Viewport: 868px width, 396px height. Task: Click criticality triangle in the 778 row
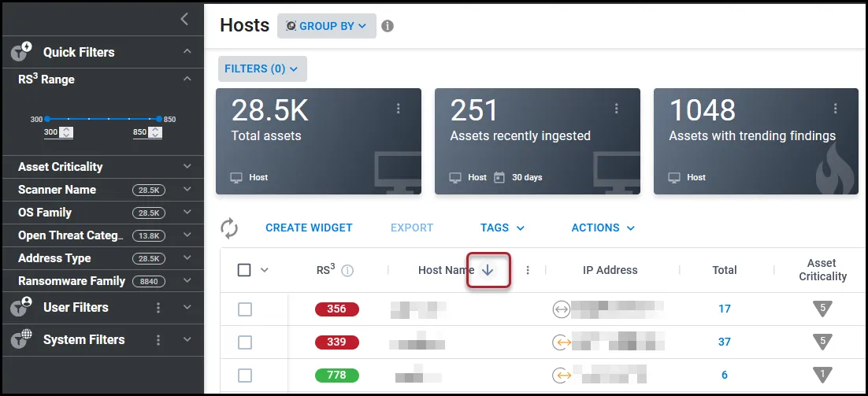[x=822, y=375]
